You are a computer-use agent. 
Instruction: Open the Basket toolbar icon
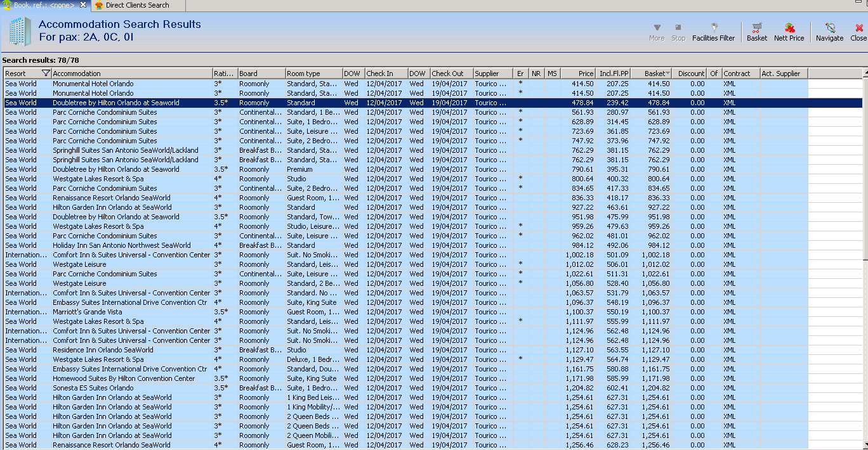tap(756, 32)
